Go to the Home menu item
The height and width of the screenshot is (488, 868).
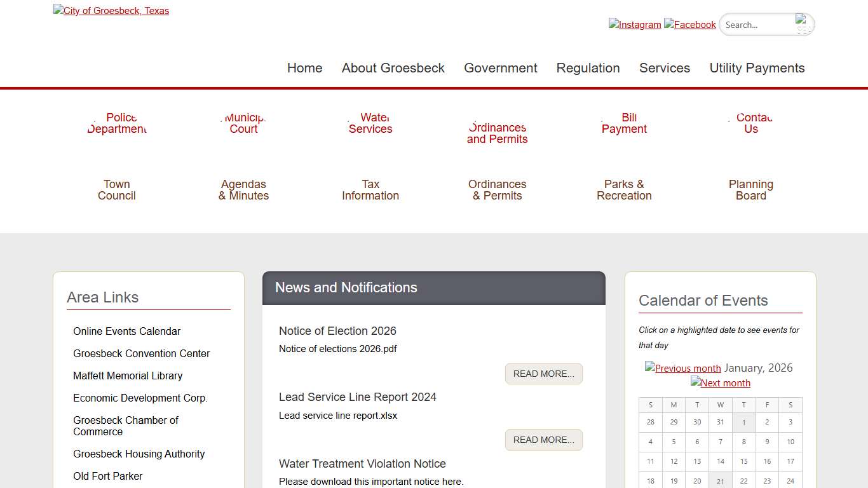point(304,68)
